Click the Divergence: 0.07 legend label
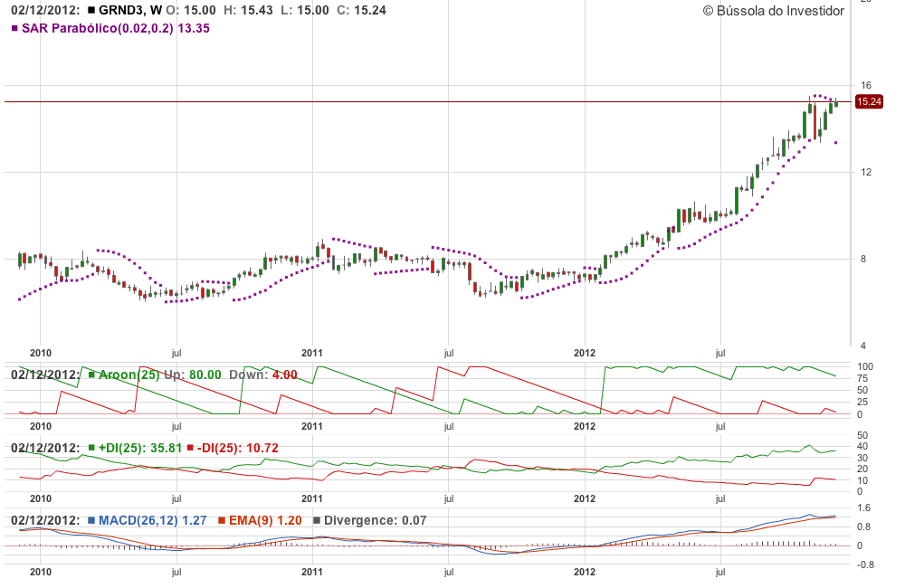Viewport: 905px width, 588px height. click(376, 520)
